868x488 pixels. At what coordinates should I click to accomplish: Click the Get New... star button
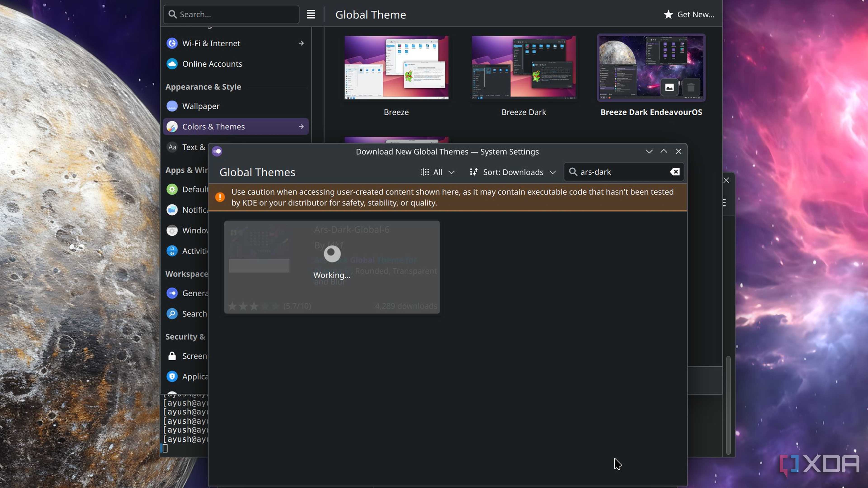click(x=689, y=14)
